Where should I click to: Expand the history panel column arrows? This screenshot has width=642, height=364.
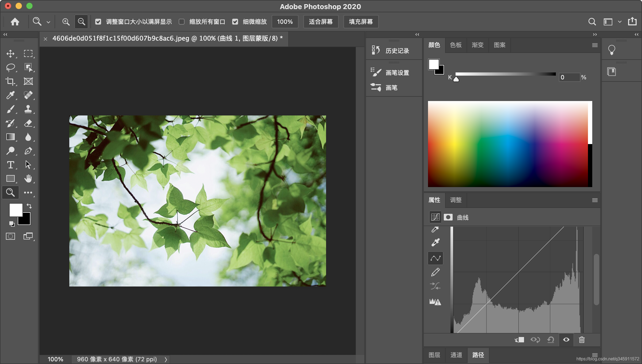(417, 34)
